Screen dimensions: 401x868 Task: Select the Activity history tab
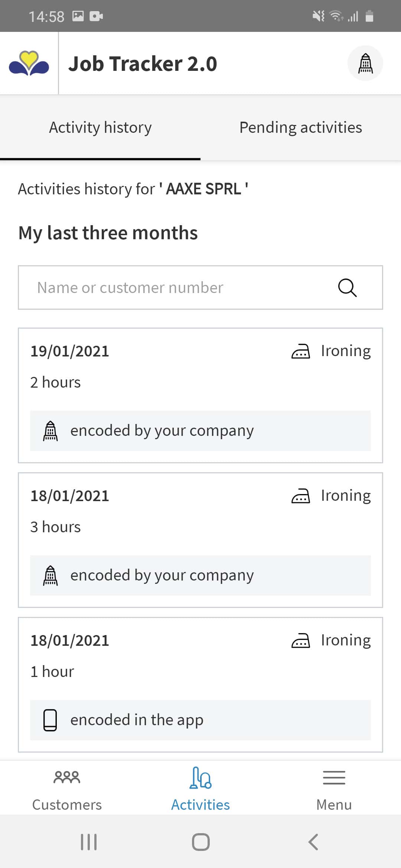100,128
